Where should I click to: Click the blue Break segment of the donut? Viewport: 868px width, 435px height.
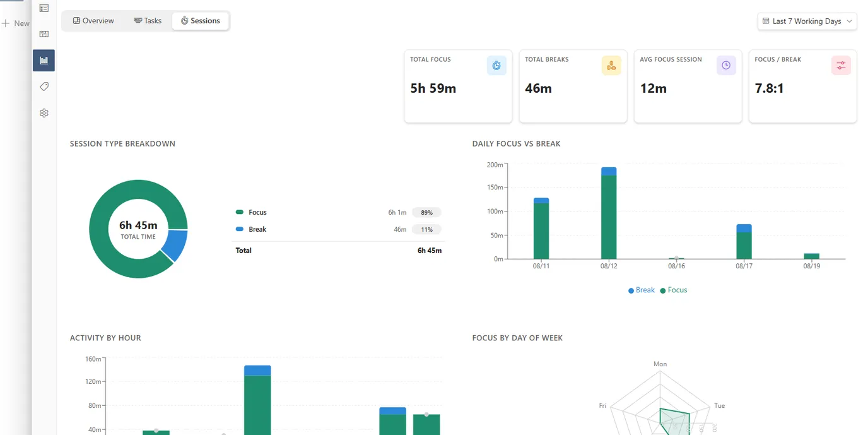pos(175,245)
